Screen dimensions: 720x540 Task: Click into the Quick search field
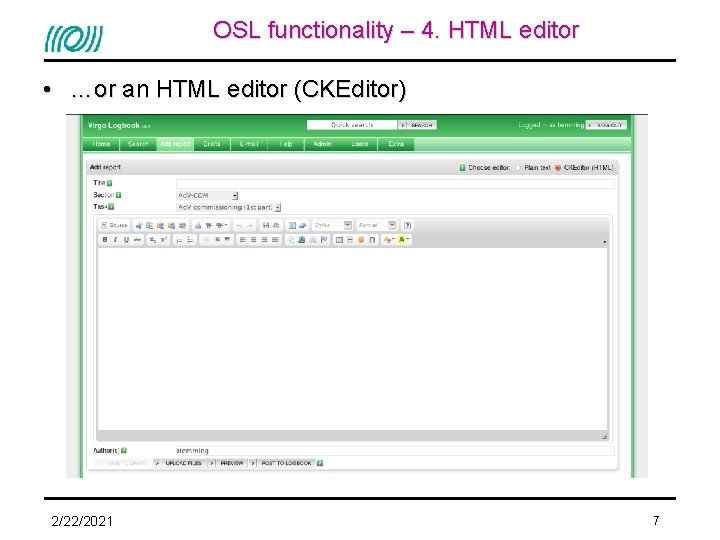point(352,125)
